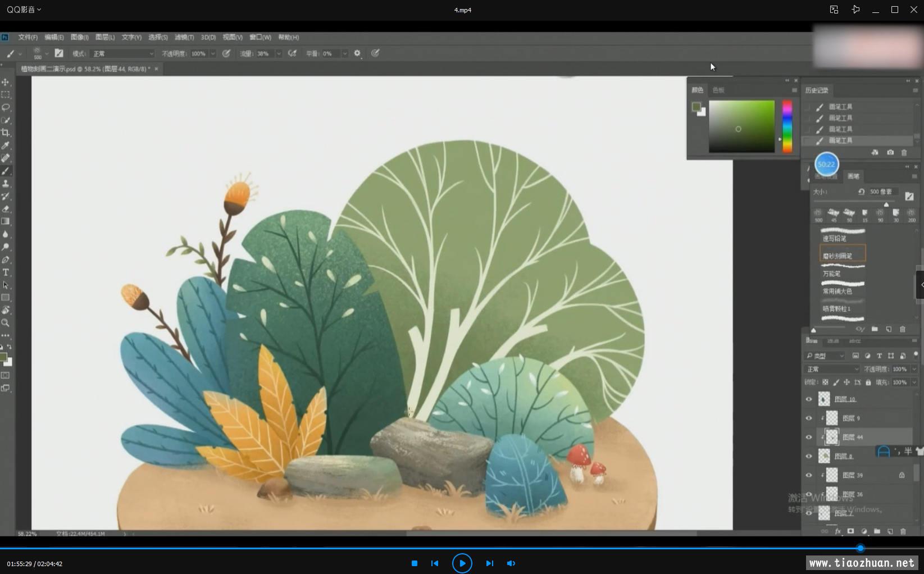Image resolution: width=924 pixels, height=574 pixels.
Task: Toggle visibility of layer 图层 39
Action: [809, 475]
